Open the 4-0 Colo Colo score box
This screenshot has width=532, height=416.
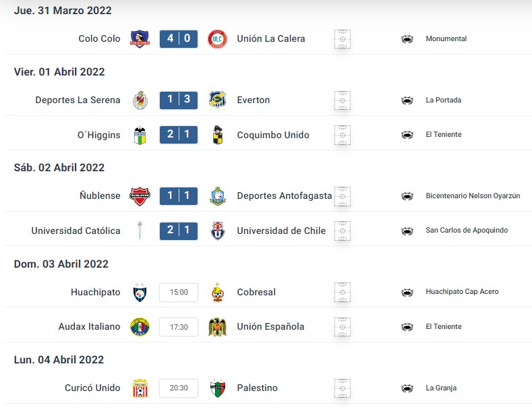[179, 38]
